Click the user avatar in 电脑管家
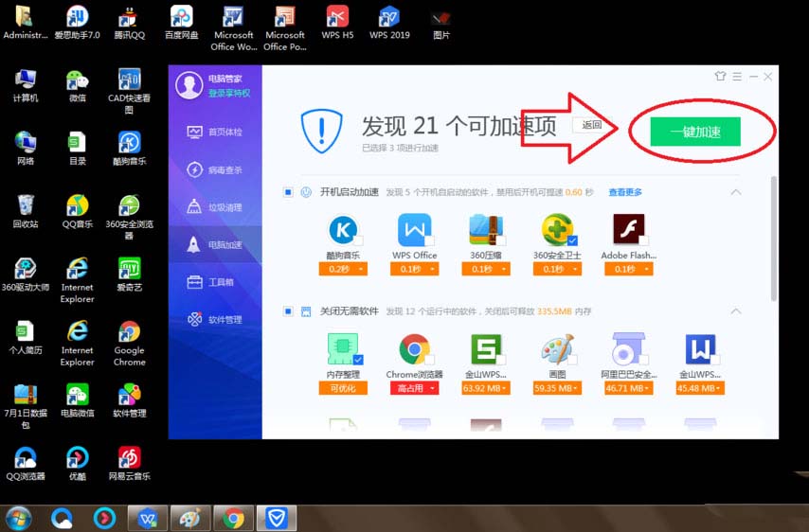The width and height of the screenshot is (809, 532). (189, 85)
